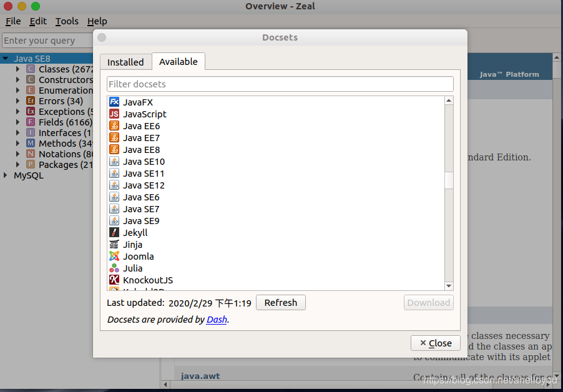Select the Joomla docset row
Screen dimensions: 563x392
pos(276,256)
